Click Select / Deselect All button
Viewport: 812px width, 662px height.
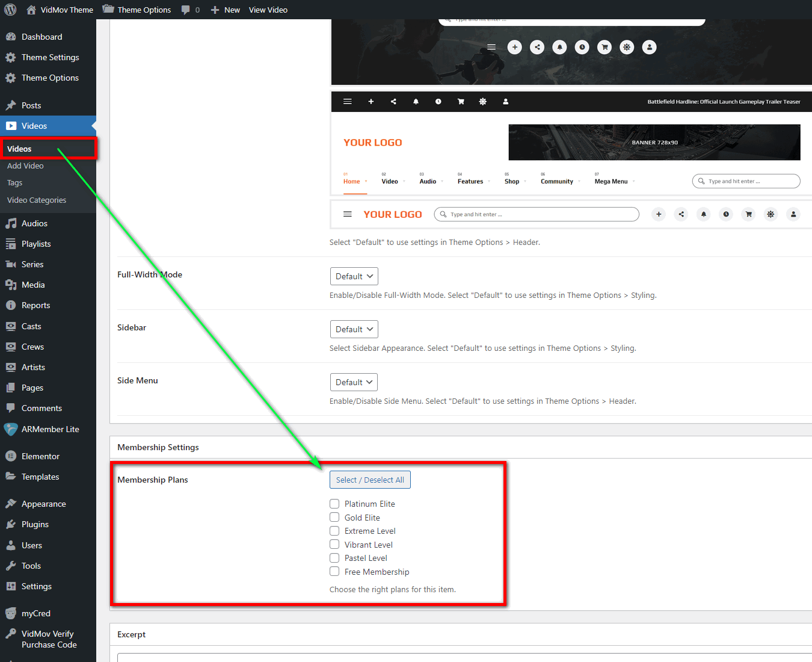pos(370,480)
